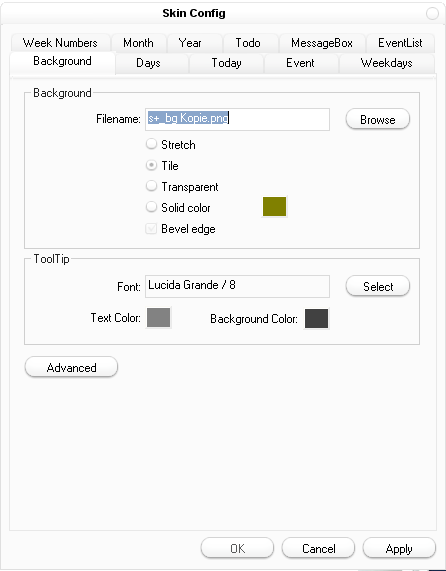Switch to the Week Numbers tab
Screen dimensions: 446x571
coord(60,43)
